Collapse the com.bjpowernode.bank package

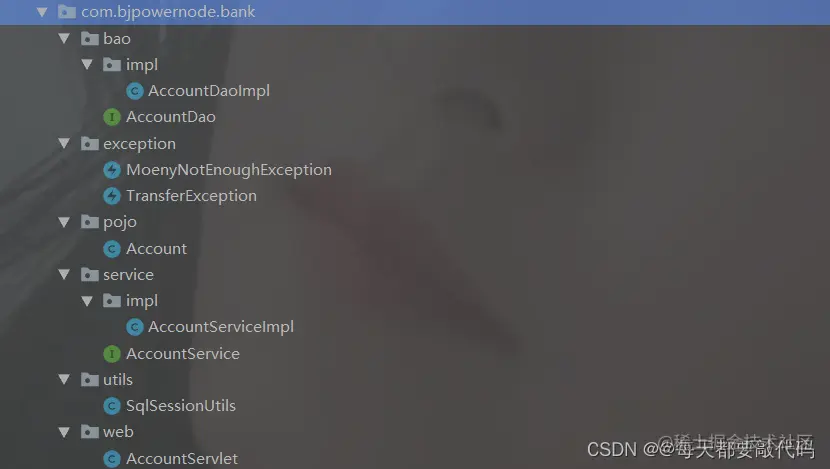tap(42, 12)
